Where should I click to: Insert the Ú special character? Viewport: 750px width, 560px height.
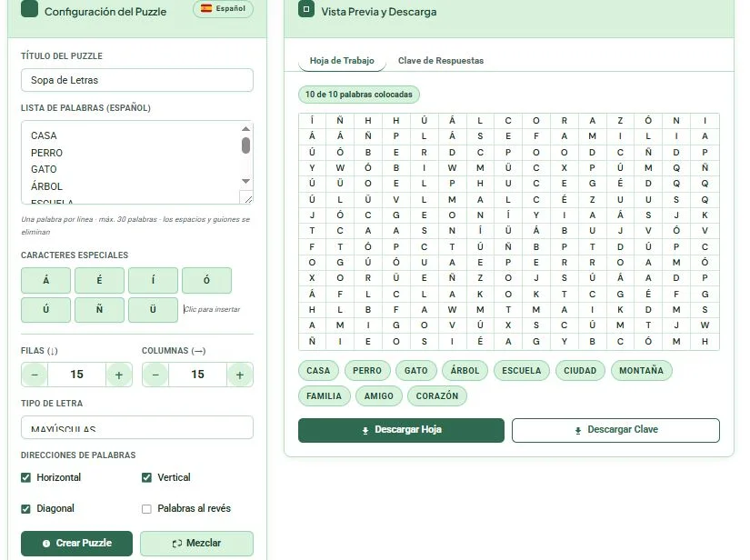46,309
